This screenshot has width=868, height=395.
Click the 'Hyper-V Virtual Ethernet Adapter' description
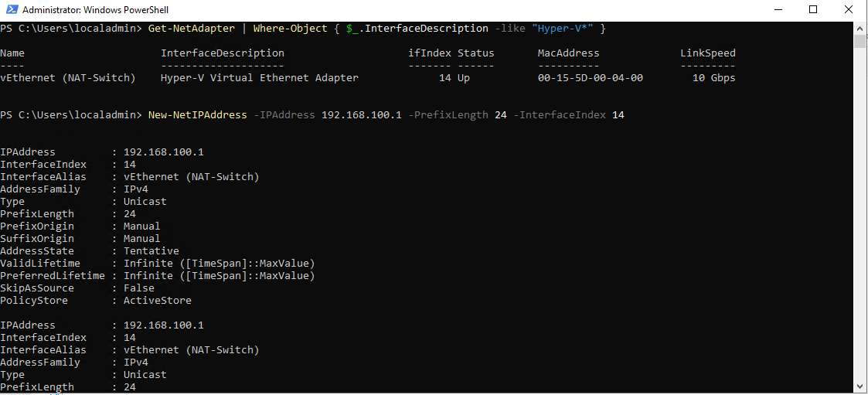click(x=260, y=78)
